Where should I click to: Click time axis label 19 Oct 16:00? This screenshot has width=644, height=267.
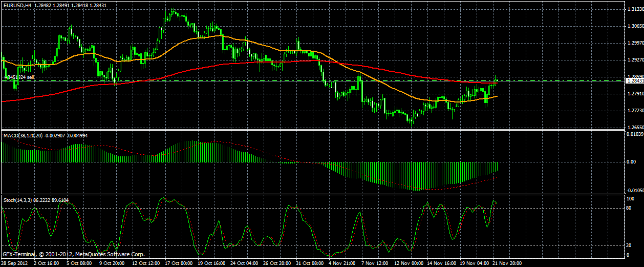click(x=212, y=263)
